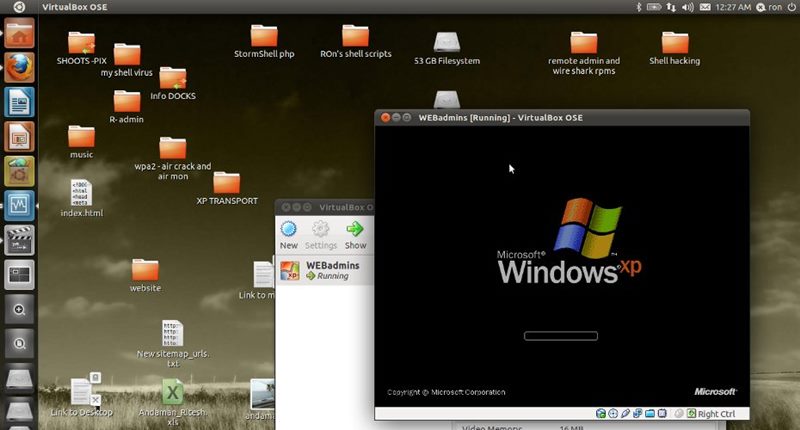
Task: Select the Info DOCKS folder
Action: (173, 84)
